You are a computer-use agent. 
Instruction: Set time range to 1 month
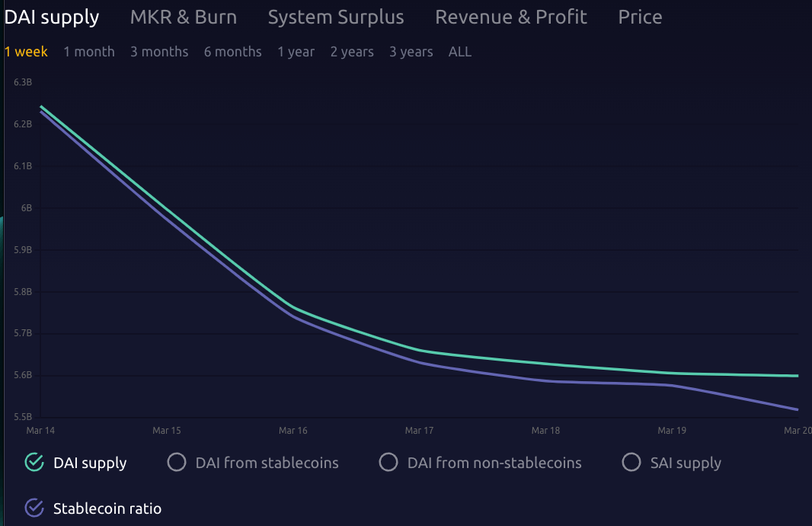coord(89,52)
